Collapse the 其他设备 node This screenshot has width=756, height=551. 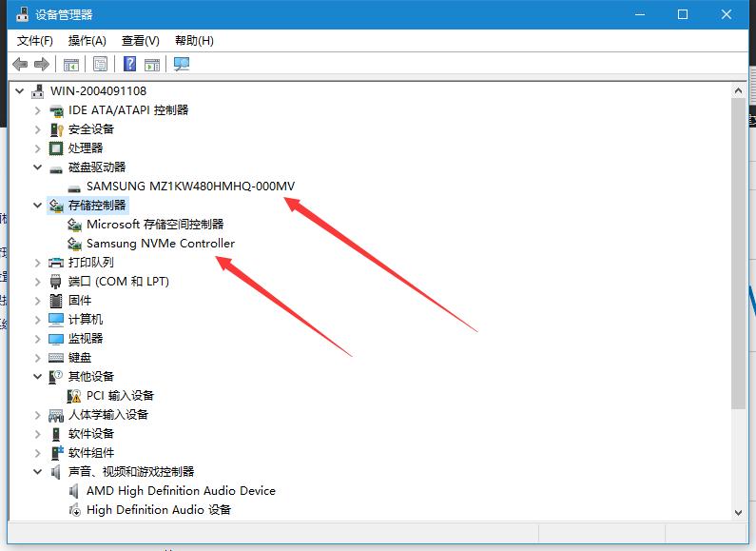pos(38,376)
